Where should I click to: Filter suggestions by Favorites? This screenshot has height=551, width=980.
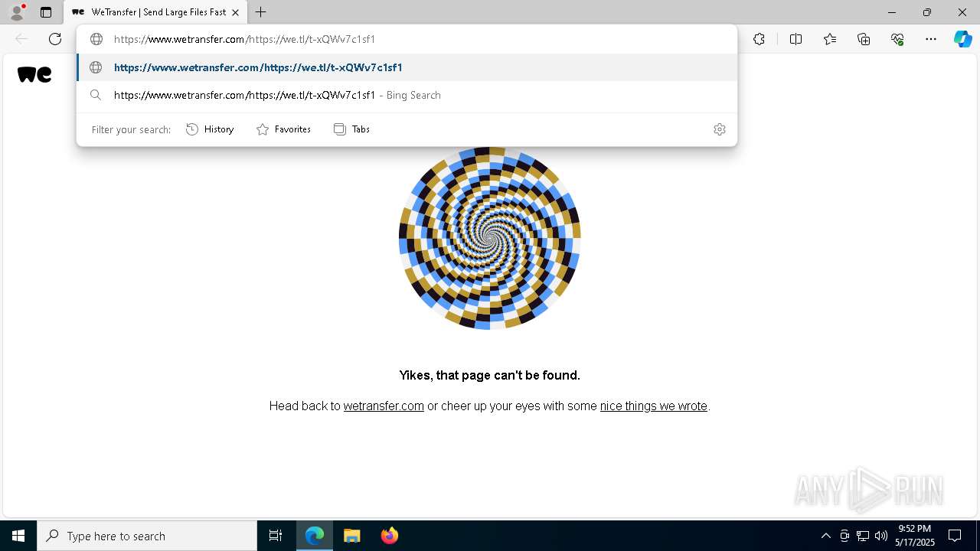pyautogui.click(x=283, y=129)
